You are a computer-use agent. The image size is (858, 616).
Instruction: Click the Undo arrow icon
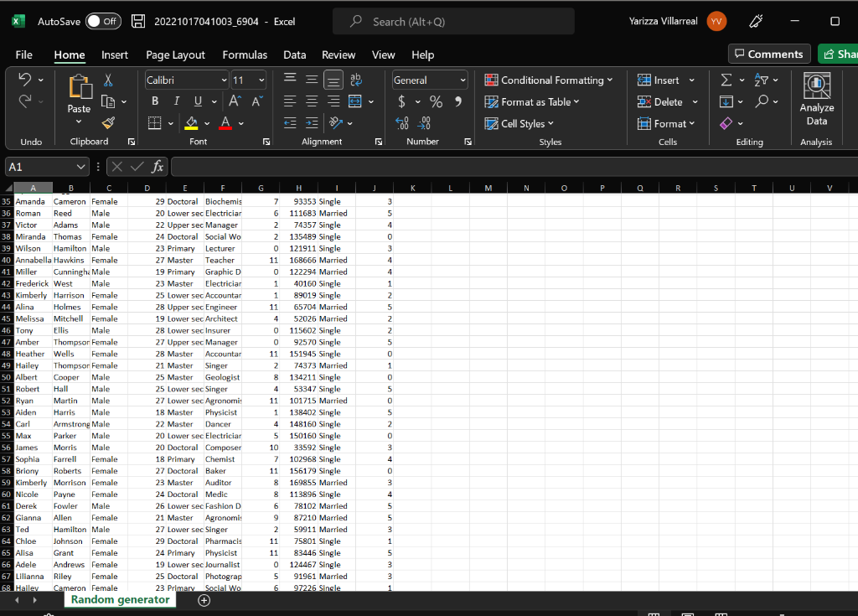(x=25, y=80)
